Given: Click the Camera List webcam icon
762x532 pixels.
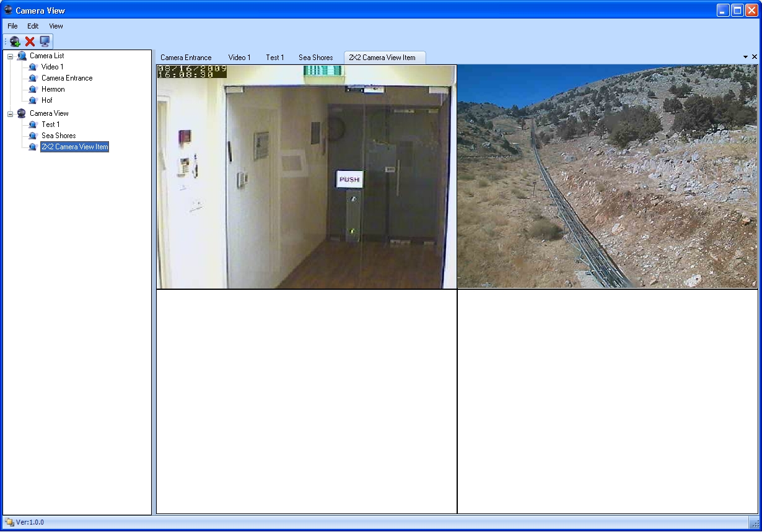Looking at the screenshot, I should click(22, 55).
